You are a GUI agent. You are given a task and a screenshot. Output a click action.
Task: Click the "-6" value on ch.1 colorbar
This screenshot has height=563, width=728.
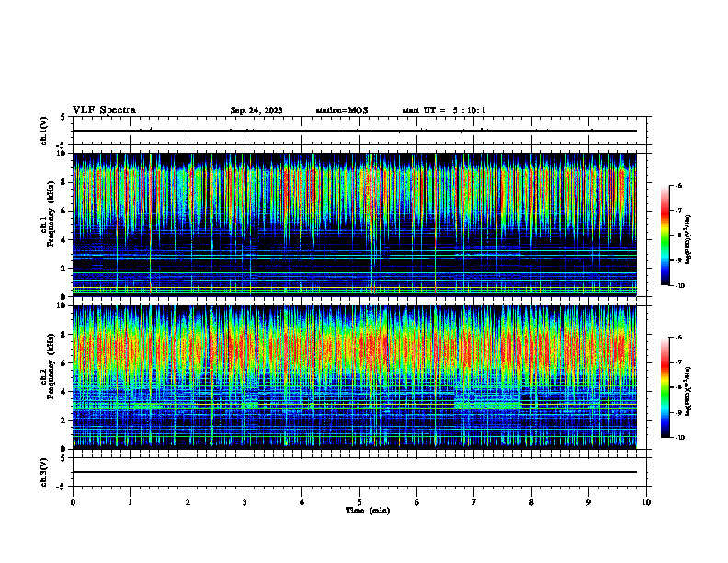pyautogui.click(x=679, y=185)
